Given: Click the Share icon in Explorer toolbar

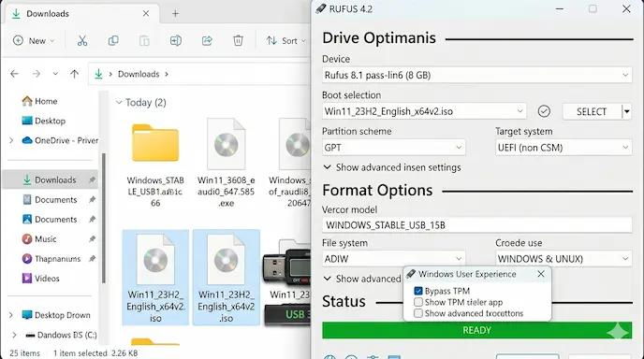Looking at the screenshot, I should coord(207,40).
